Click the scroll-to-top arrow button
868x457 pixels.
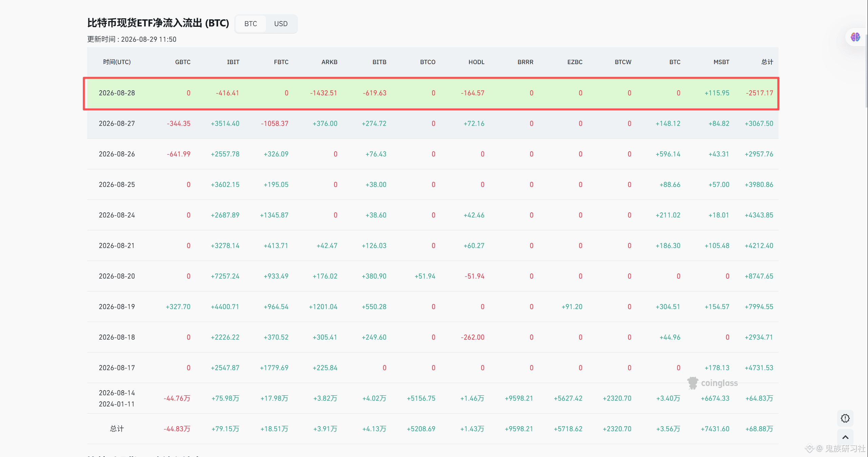click(x=845, y=437)
